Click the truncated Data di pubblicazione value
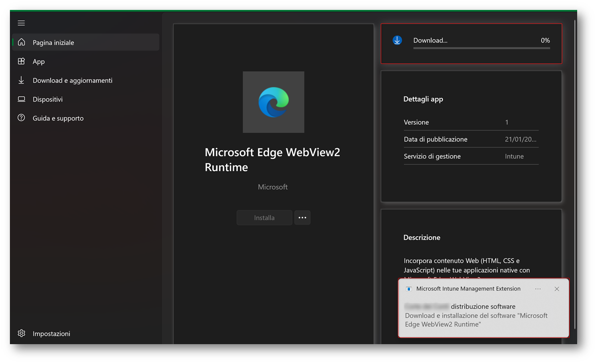Screen dimensions: 597x364 click(x=520, y=139)
